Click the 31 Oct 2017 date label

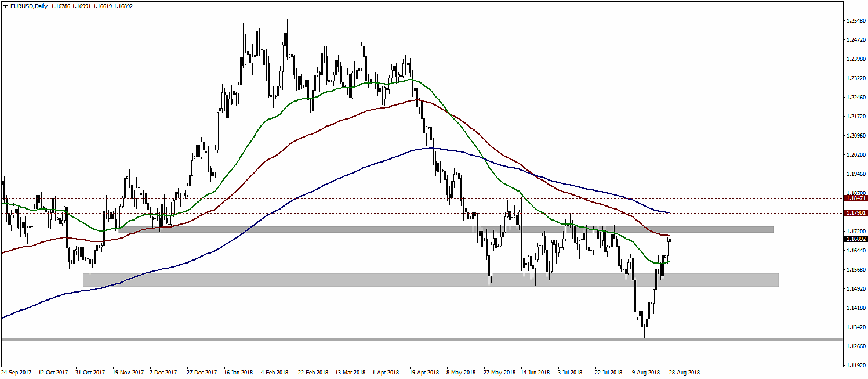coord(90,373)
